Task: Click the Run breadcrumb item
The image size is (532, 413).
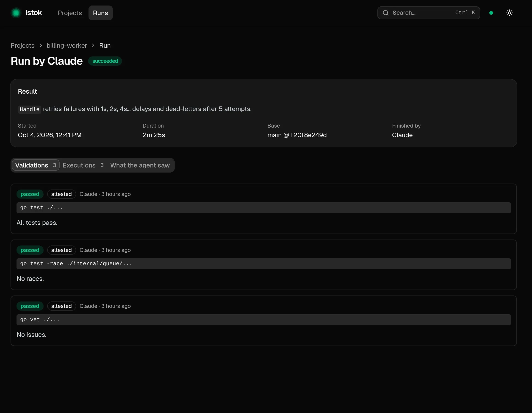Action: [105, 45]
